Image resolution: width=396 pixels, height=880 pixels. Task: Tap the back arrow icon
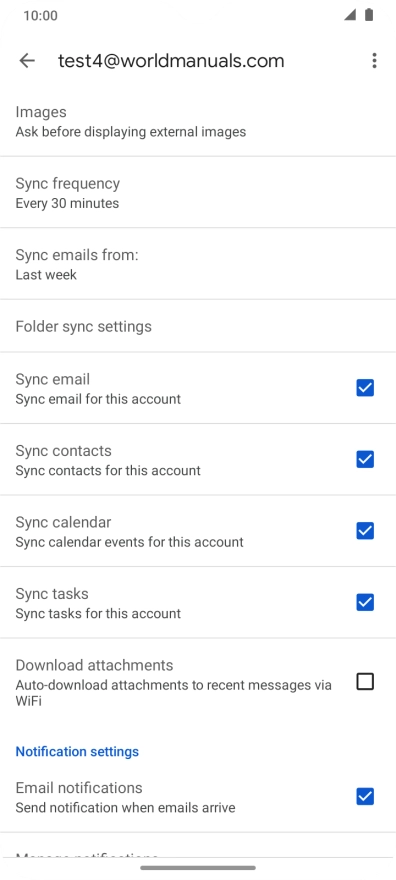pyautogui.click(x=27, y=61)
